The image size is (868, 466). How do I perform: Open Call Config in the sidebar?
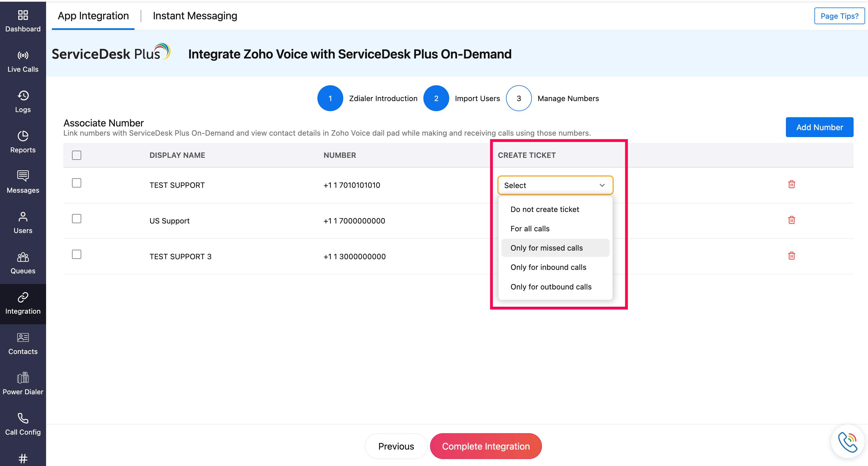23,424
